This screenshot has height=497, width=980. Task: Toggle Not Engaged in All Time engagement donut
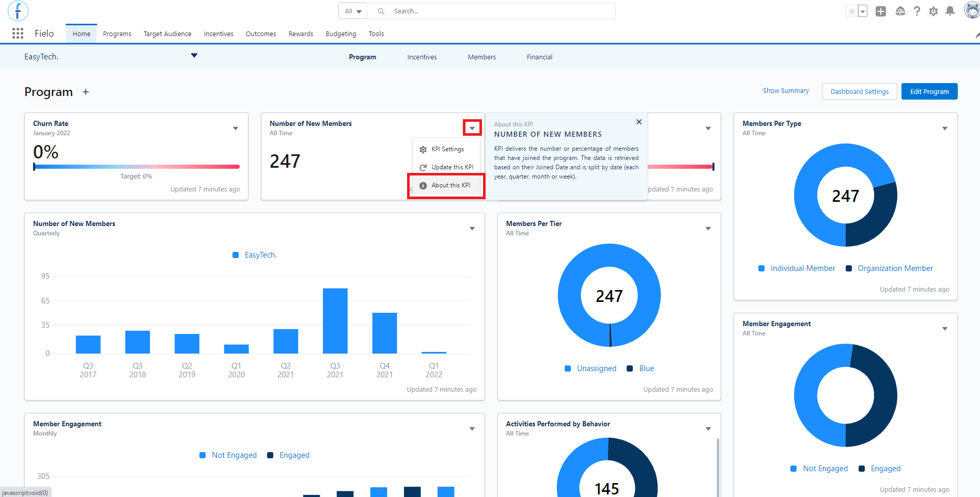coord(819,469)
